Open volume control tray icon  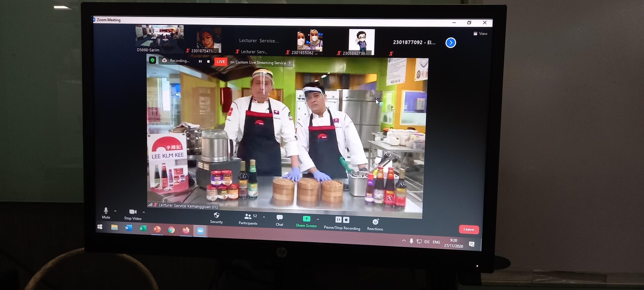coord(427,242)
